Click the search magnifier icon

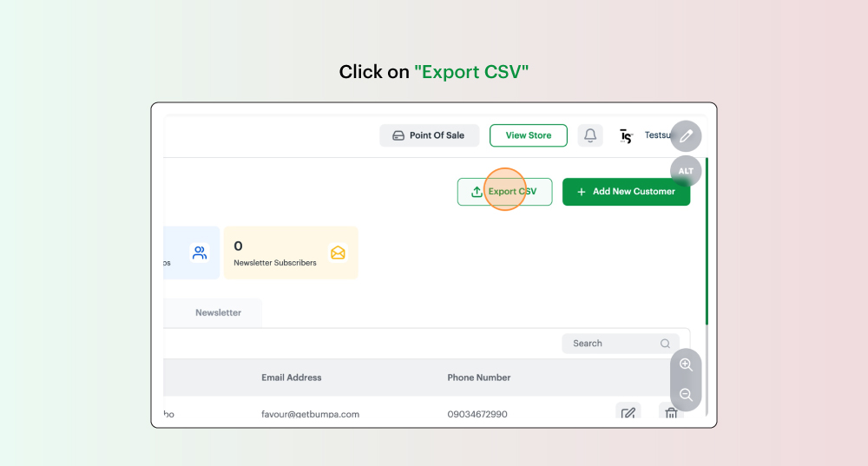click(x=665, y=344)
